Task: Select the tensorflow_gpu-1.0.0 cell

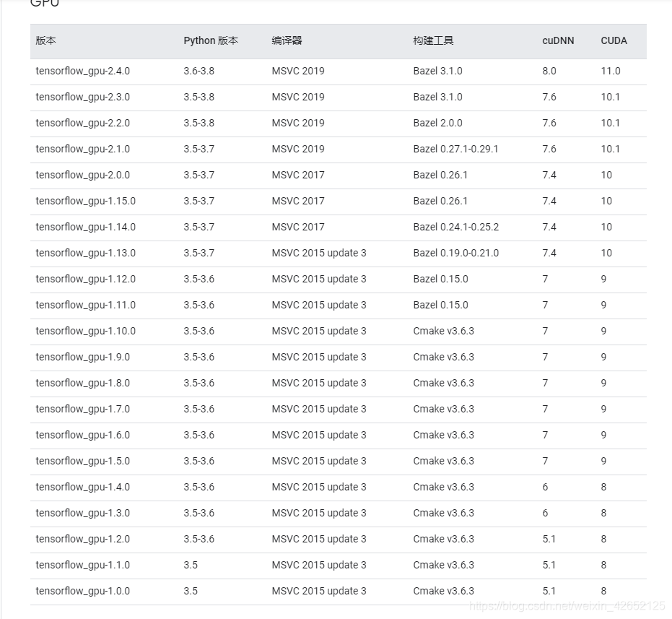Action: (83, 591)
